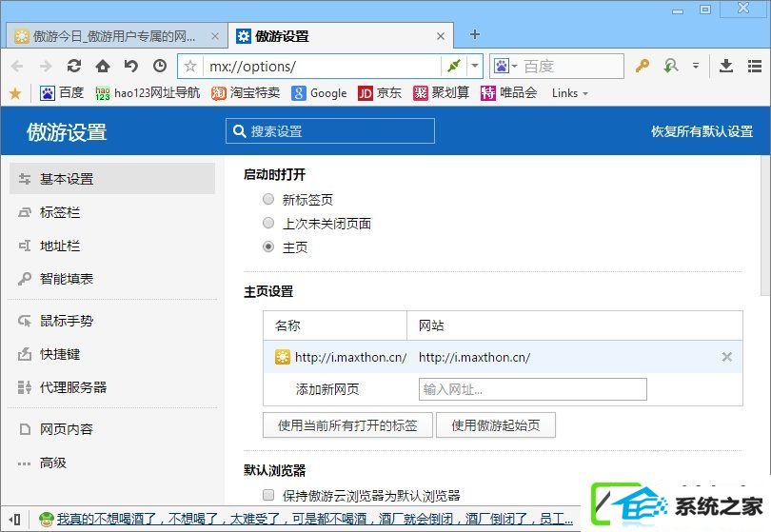Screen dimensions: 771x532
Task: Open the hao123网址导航 bookmark
Action: pyautogui.click(x=148, y=93)
